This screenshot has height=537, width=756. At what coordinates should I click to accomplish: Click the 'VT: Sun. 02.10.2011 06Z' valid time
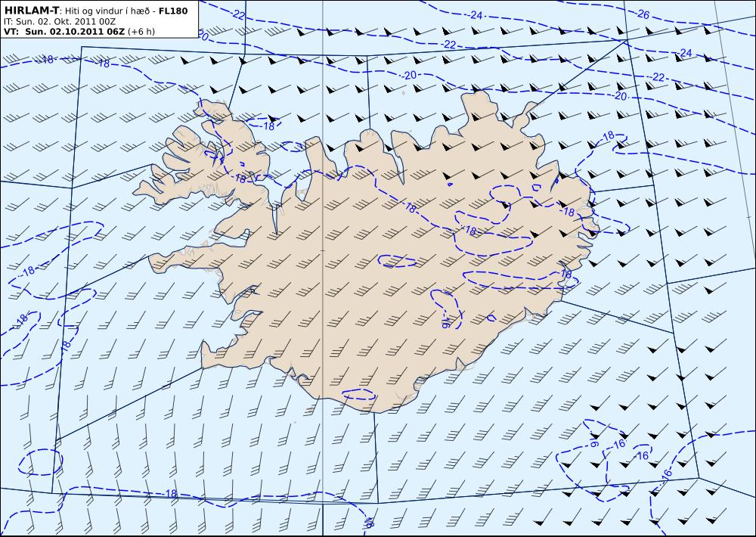64,31
